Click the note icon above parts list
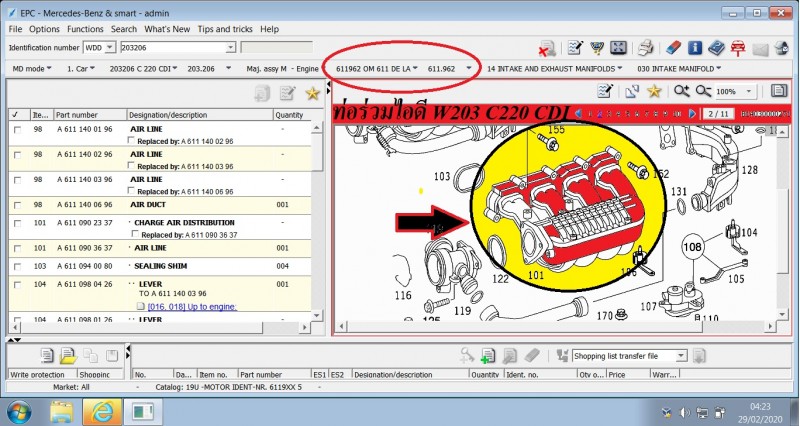The image size is (800, 426). [288, 93]
